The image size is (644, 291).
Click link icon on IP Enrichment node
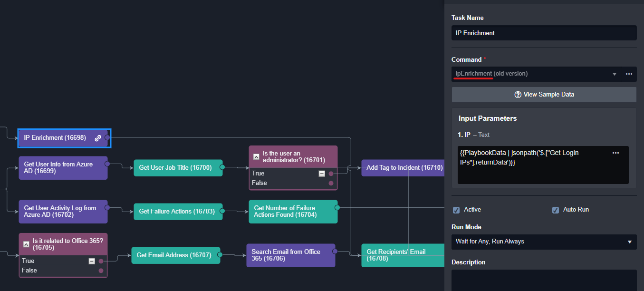[98, 138]
